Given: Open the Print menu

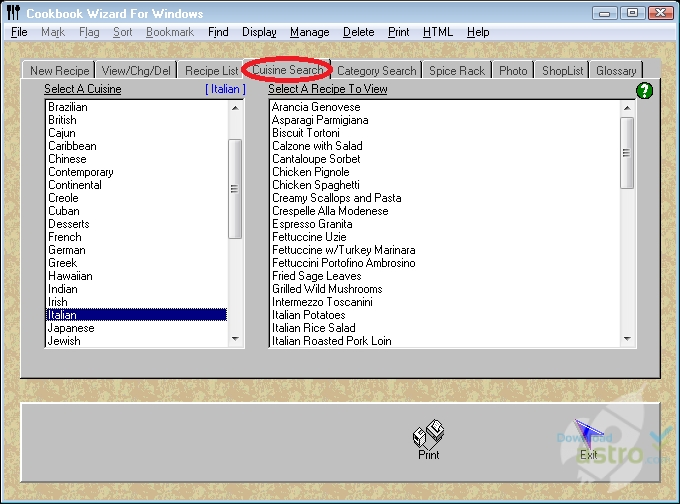Looking at the screenshot, I should click(399, 32).
